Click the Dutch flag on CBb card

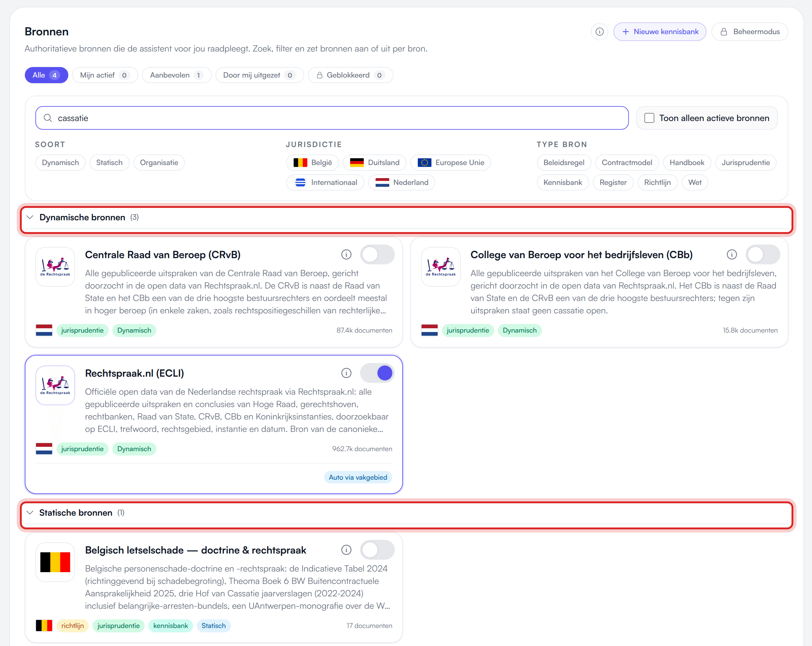(429, 330)
